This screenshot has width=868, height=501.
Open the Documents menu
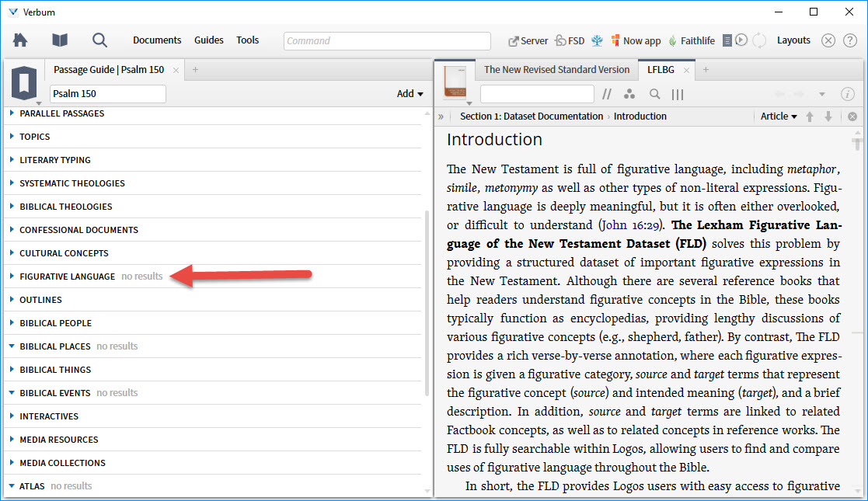(157, 40)
